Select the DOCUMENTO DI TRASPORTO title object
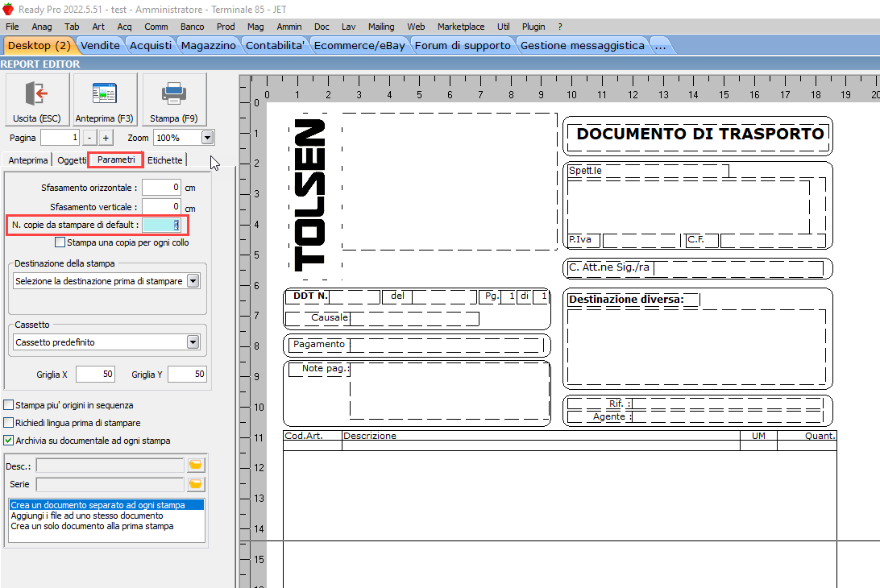Image resolution: width=880 pixels, height=588 pixels. [x=699, y=134]
